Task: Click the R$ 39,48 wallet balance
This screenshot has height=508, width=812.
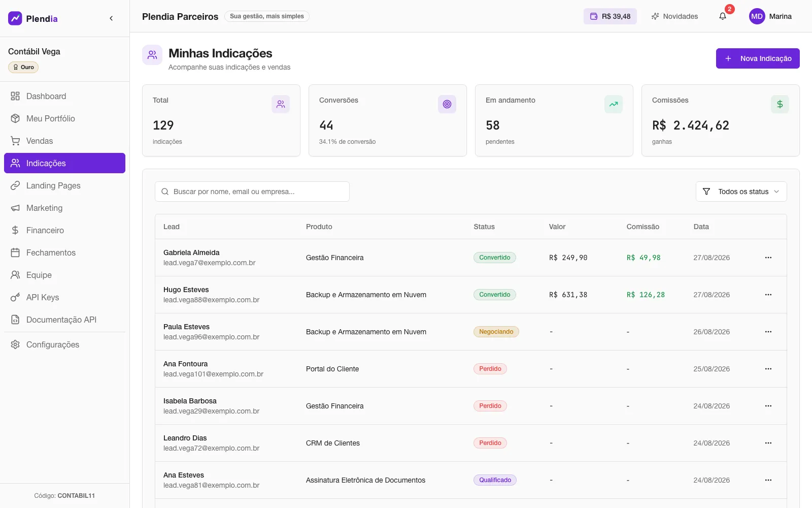Action: [x=610, y=16]
